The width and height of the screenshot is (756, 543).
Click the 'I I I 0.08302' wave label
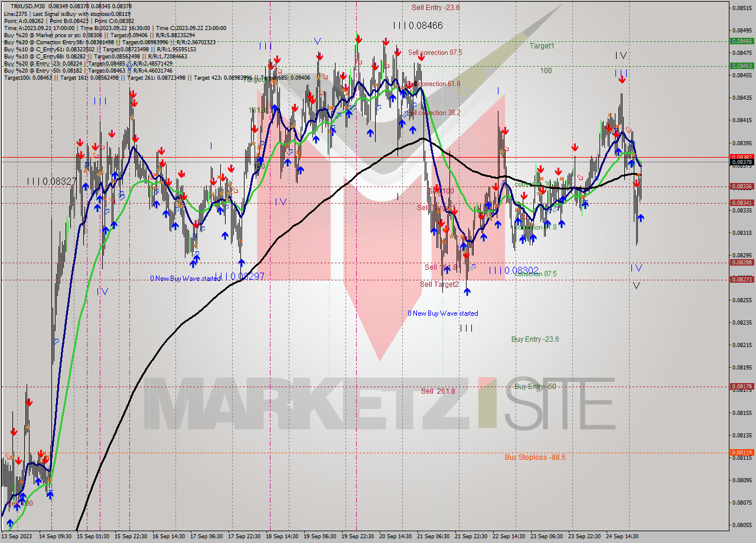(x=513, y=270)
